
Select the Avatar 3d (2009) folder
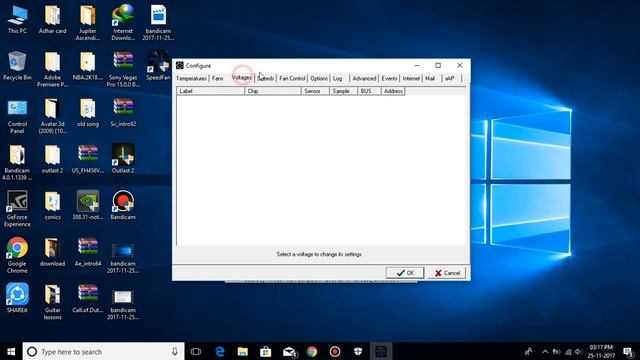pyautogui.click(x=52, y=116)
